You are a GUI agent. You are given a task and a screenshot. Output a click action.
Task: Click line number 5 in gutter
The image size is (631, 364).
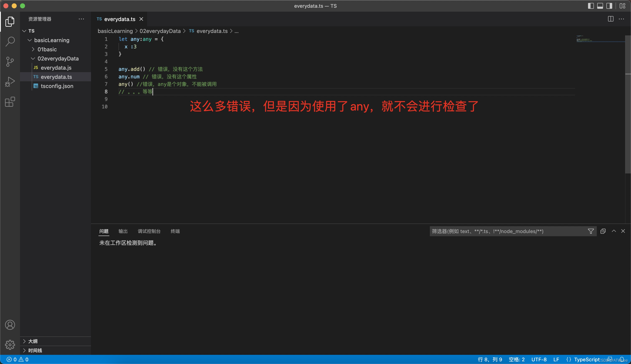click(x=106, y=69)
